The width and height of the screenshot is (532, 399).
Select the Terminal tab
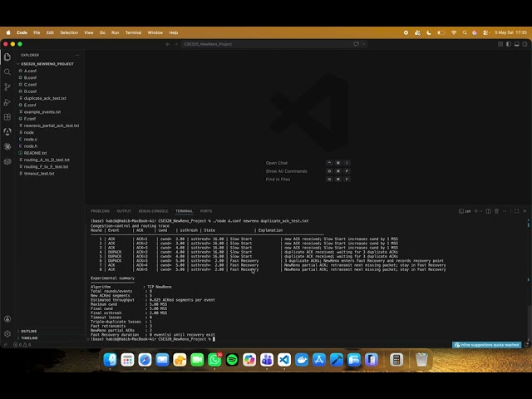pos(185,211)
